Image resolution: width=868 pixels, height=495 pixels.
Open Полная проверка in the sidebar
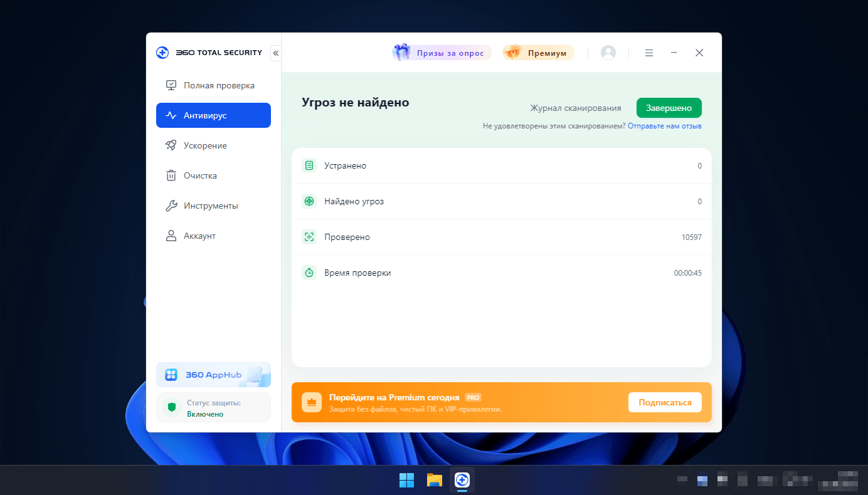coord(213,85)
